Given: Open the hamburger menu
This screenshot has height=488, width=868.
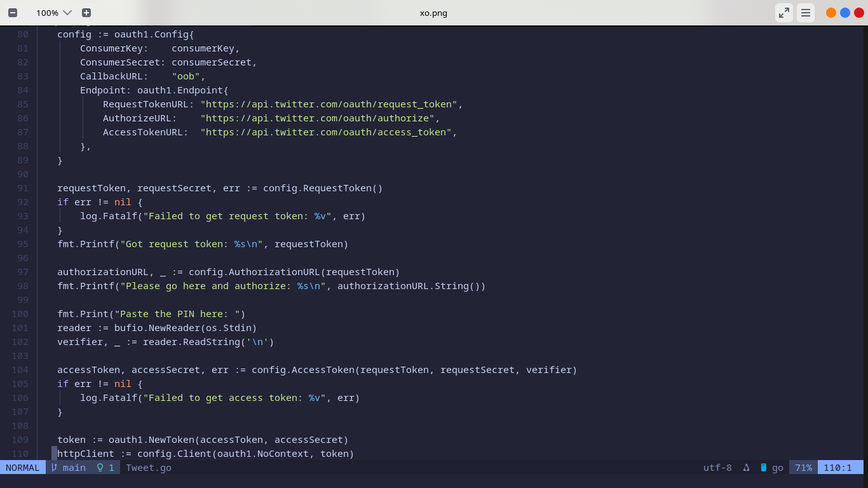Looking at the screenshot, I should tap(806, 13).
